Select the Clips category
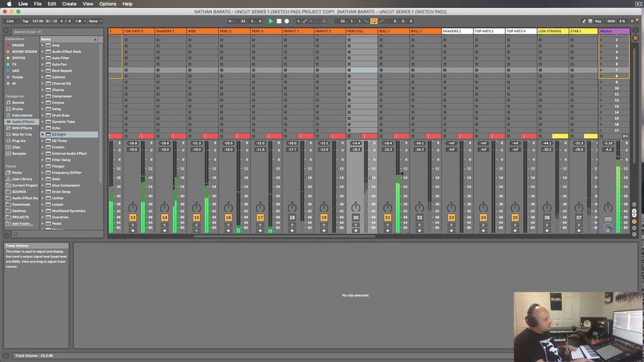The image size is (644, 362). click(16, 147)
